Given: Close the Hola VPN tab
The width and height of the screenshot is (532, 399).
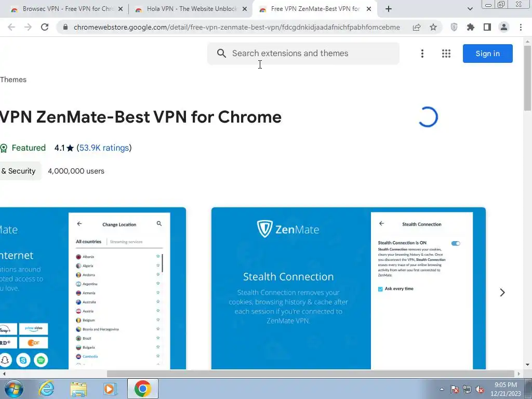Looking at the screenshot, I should click(245, 9).
